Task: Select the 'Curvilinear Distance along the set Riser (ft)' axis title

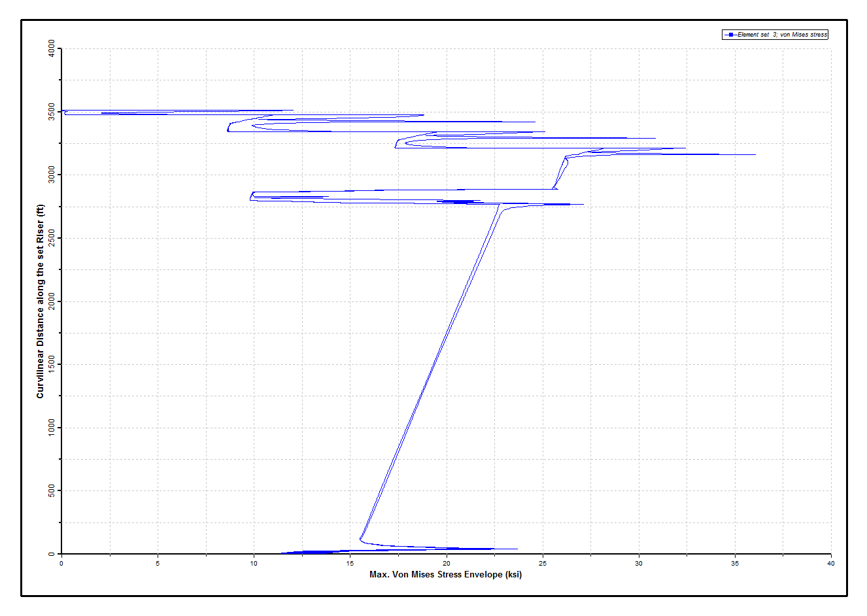Action: coord(41,301)
